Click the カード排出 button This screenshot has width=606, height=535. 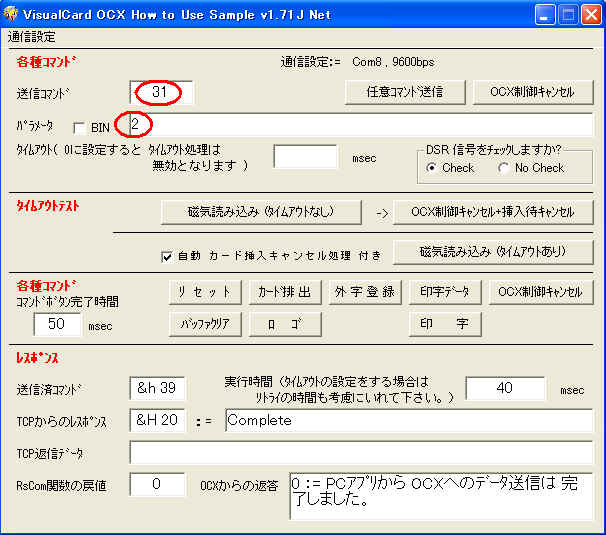point(285,292)
